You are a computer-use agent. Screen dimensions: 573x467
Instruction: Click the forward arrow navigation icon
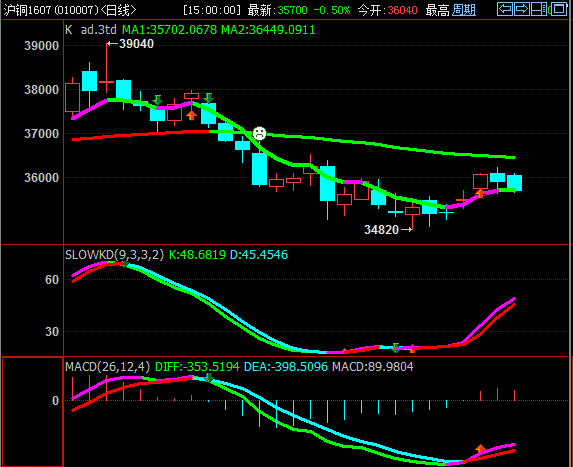522,9
